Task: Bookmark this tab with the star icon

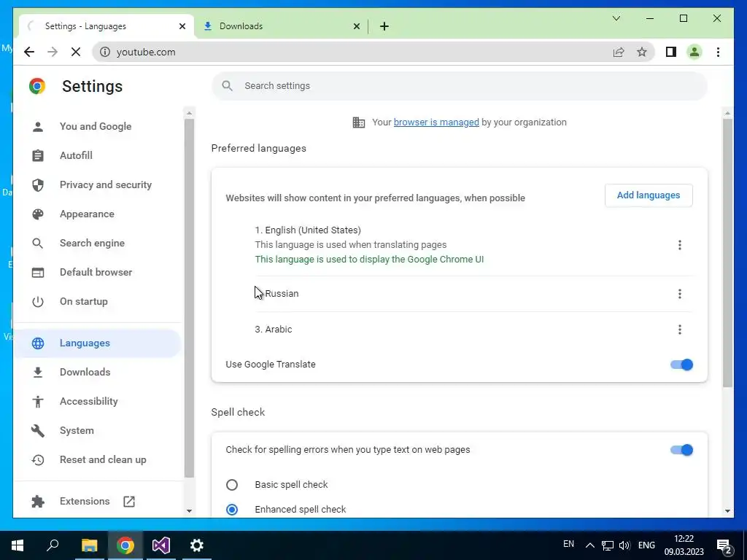Action: (642, 52)
